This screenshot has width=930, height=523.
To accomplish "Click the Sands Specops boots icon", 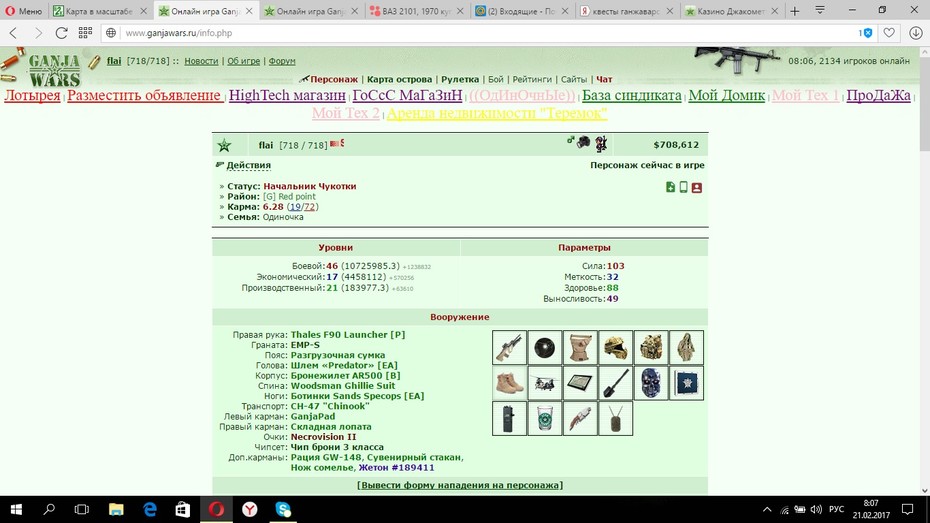I will coord(509,383).
